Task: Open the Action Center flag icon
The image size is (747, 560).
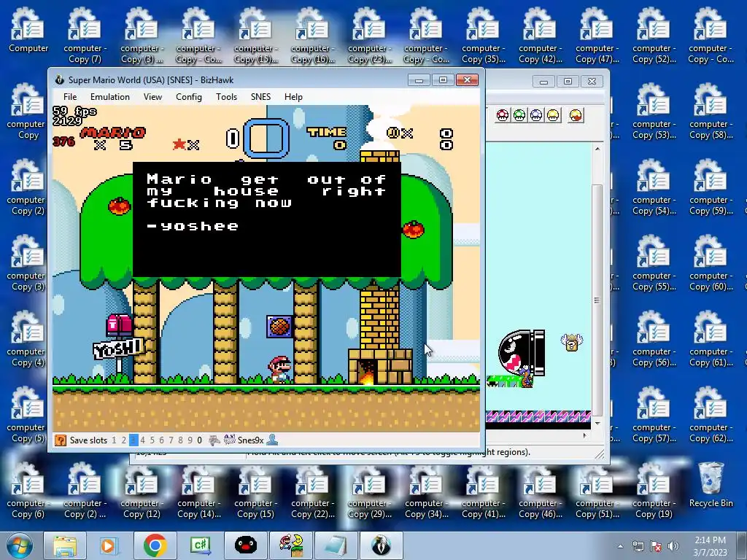Action: click(656, 546)
